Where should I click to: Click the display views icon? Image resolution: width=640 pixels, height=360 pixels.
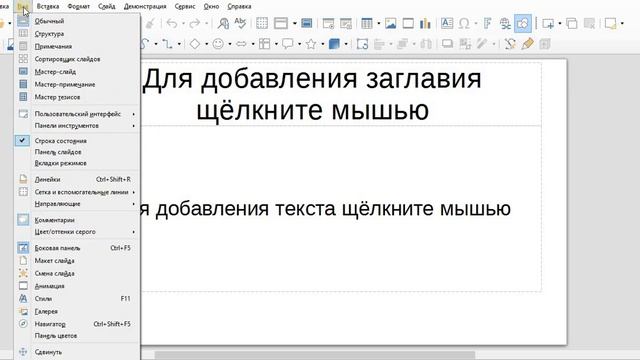click(x=281, y=24)
